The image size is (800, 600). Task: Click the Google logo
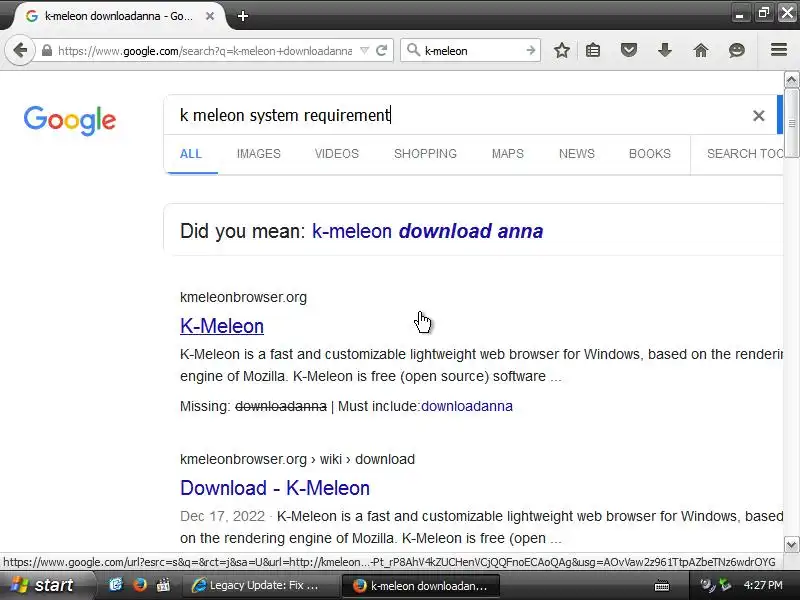[x=70, y=120]
